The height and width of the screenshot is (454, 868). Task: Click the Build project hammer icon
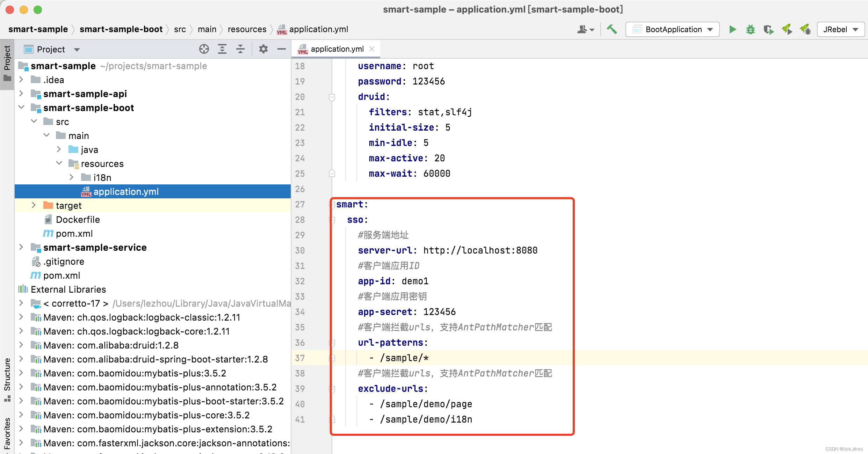pos(612,29)
